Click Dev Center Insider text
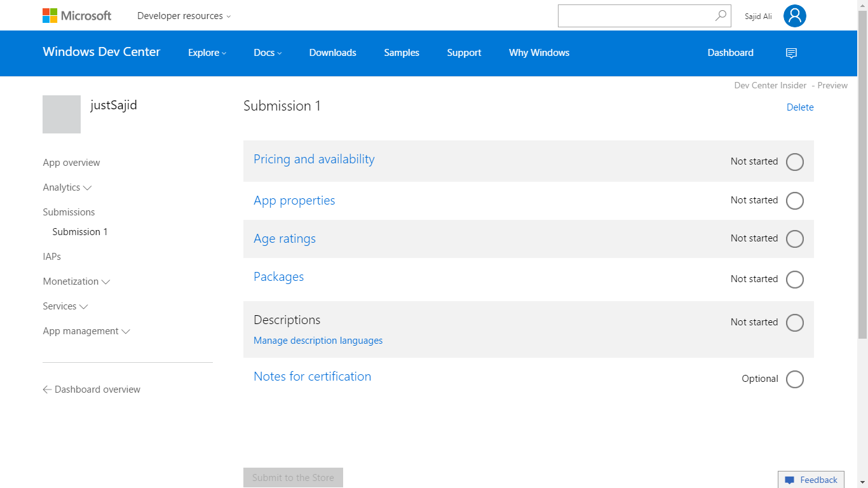 [770, 85]
